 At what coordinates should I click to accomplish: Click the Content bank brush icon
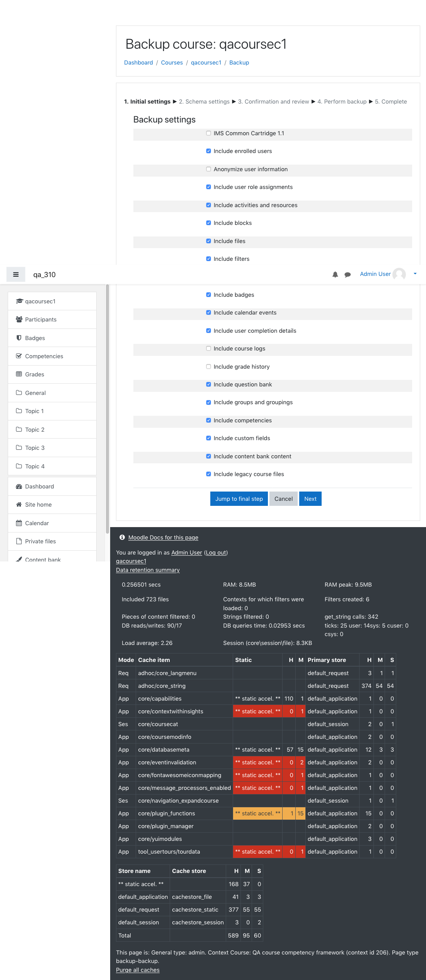(19, 559)
